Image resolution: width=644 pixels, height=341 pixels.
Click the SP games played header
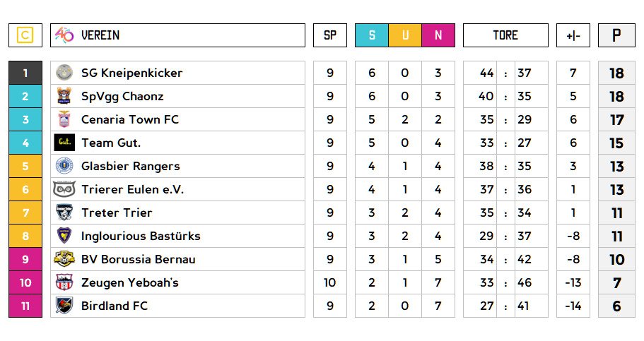click(330, 35)
